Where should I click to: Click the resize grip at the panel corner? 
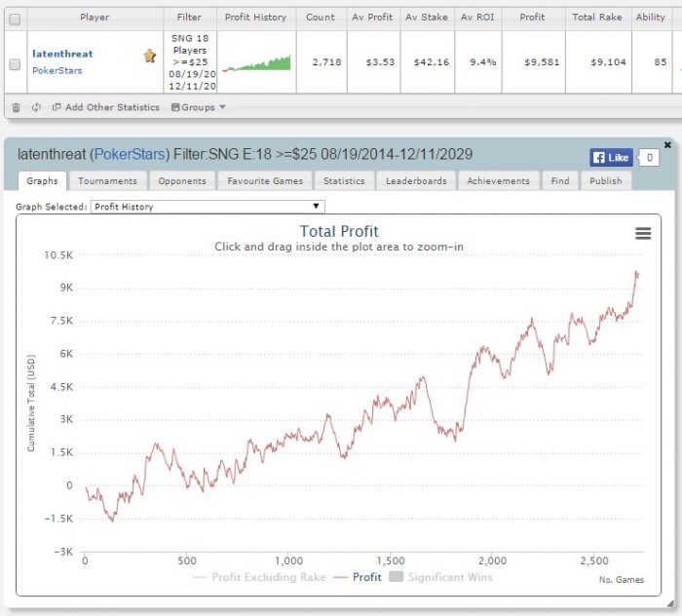[x=670, y=603]
